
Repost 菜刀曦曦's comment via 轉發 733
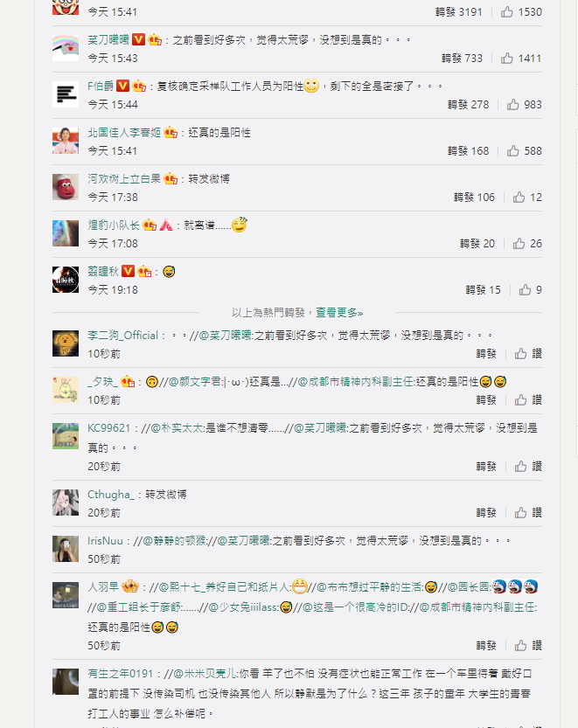click(x=462, y=58)
